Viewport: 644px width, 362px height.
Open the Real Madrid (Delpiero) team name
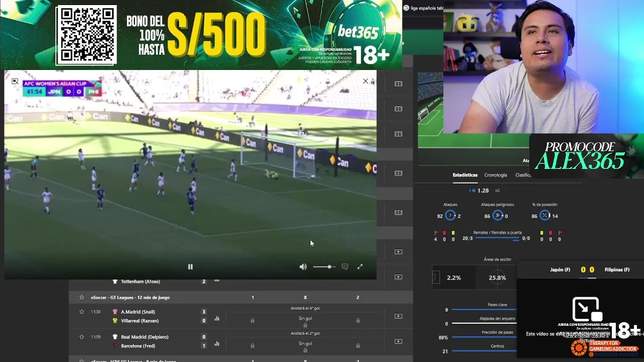(144, 337)
